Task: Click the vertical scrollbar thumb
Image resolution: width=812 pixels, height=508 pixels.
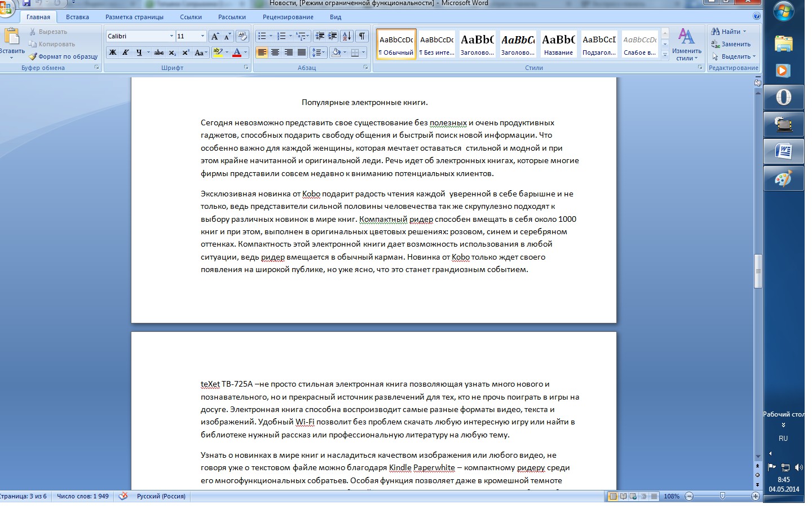Action: 758,271
